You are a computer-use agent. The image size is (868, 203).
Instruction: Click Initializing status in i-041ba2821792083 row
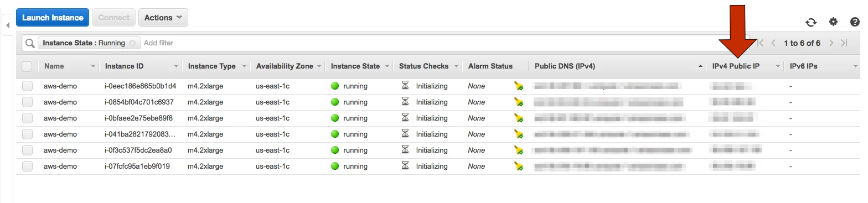[x=432, y=134]
